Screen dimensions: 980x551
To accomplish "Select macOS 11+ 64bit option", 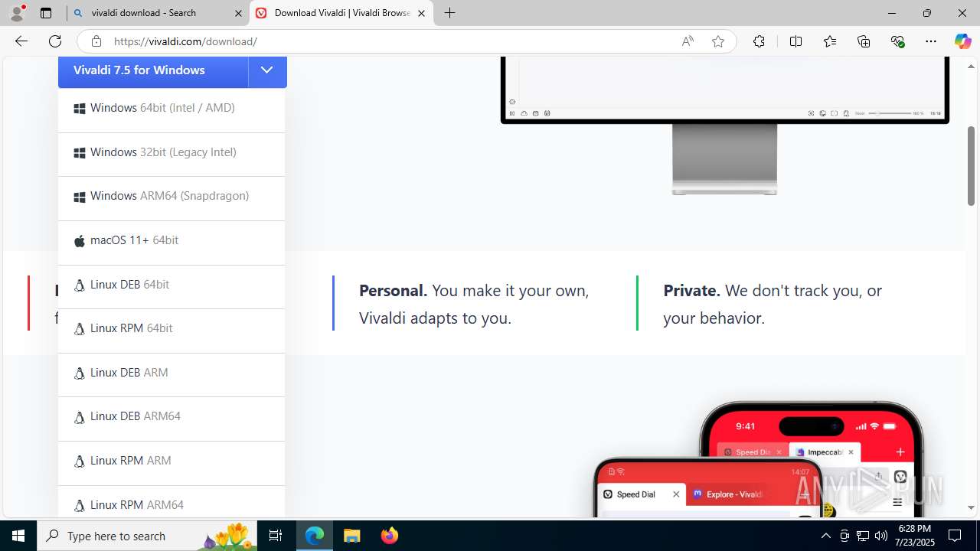I will click(x=171, y=242).
